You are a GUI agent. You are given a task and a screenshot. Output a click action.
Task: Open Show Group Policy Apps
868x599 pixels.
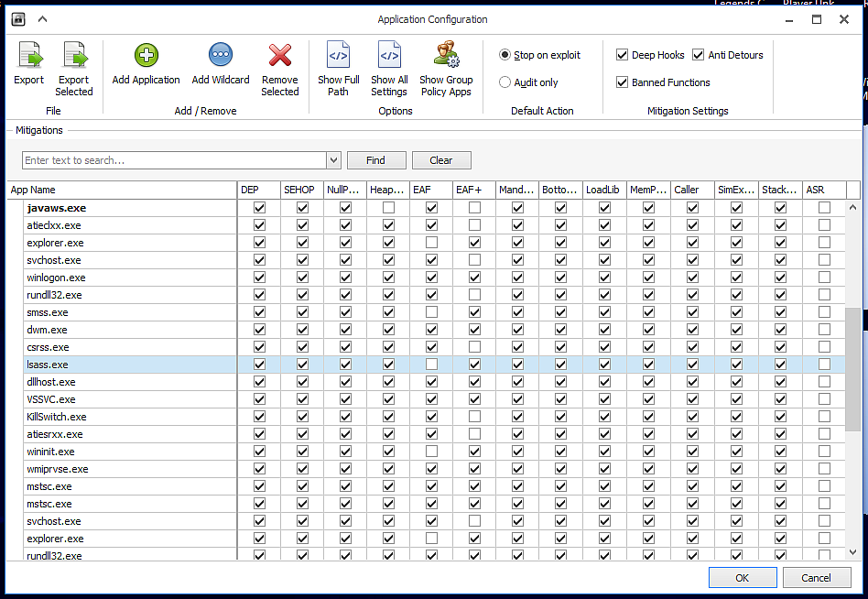446,57
